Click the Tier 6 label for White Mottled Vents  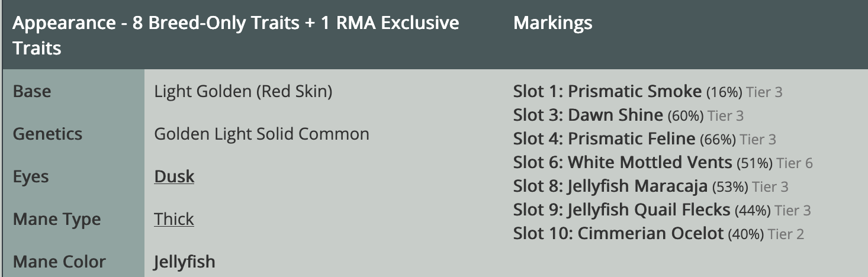pos(795,163)
